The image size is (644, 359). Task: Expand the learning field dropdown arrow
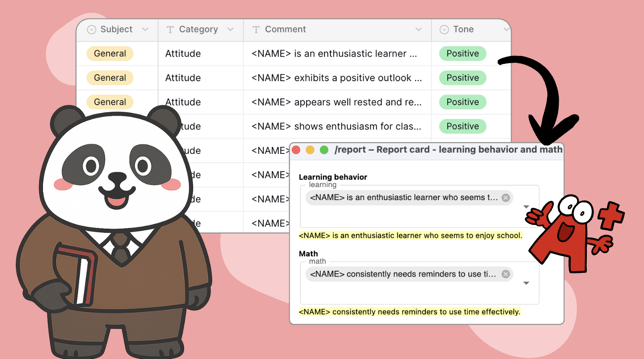coord(526,207)
